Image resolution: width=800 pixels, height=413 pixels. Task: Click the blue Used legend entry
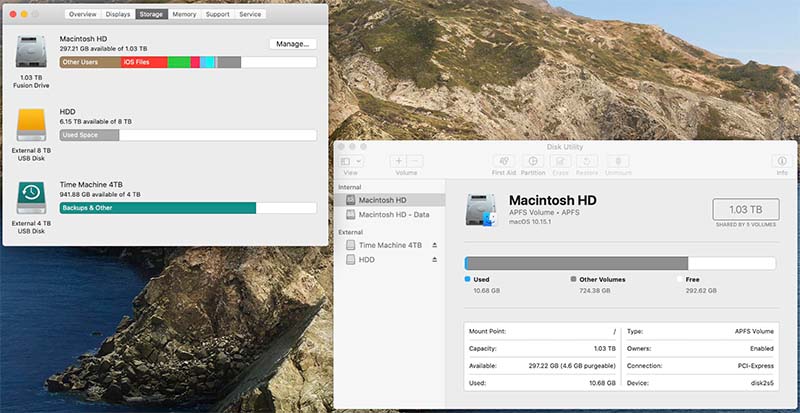click(x=478, y=280)
